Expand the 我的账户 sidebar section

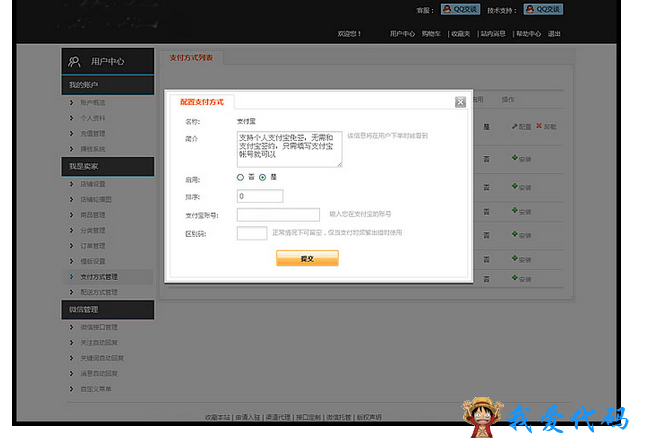coord(108,85)
